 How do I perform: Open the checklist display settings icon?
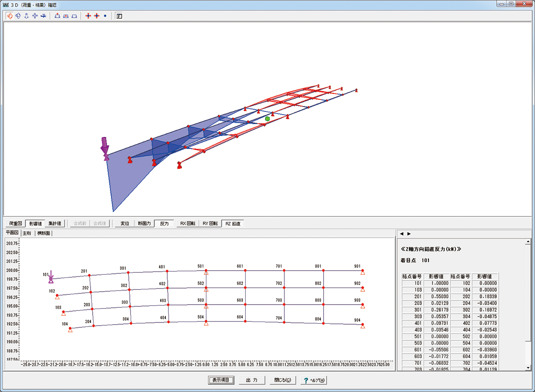(119, 16)
